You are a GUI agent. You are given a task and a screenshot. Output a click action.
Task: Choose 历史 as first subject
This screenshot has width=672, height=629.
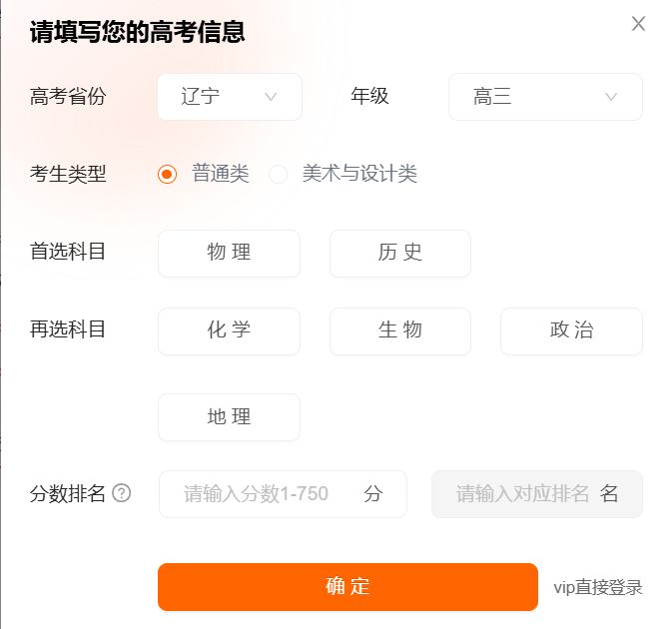(x=399, y=254)
